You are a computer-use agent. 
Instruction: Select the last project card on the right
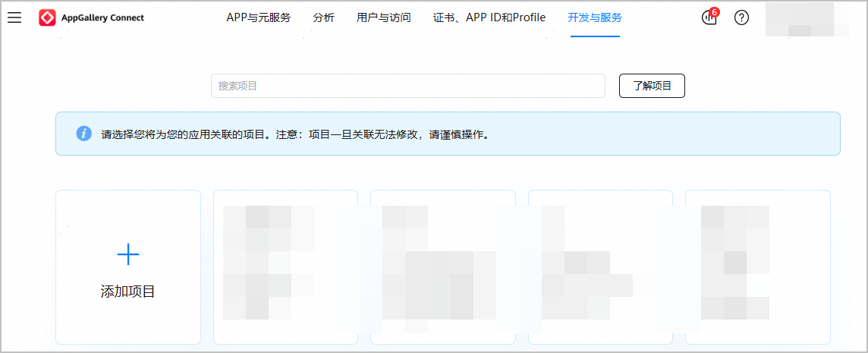pyautogui.click(x=757, y=266)
